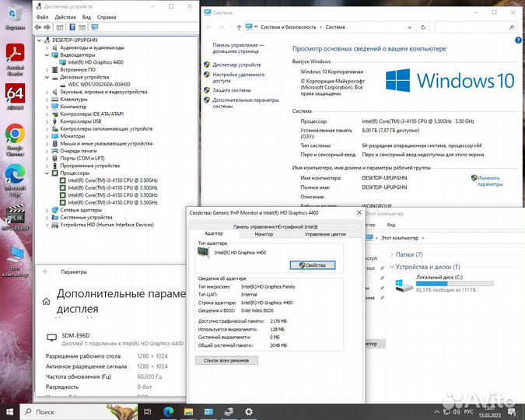Refresh the System window address bar
Viewport: 525px width, 420px height.
[423, 27]
